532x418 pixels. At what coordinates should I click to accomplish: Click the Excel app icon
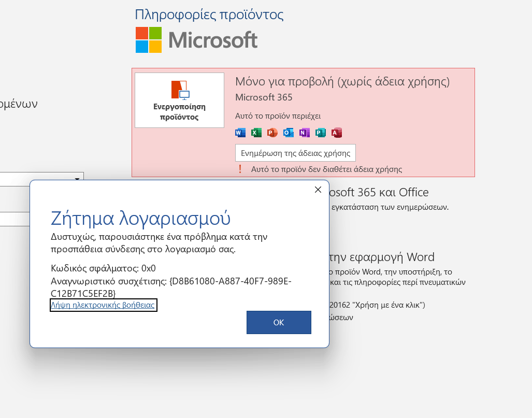click(256, 133)
